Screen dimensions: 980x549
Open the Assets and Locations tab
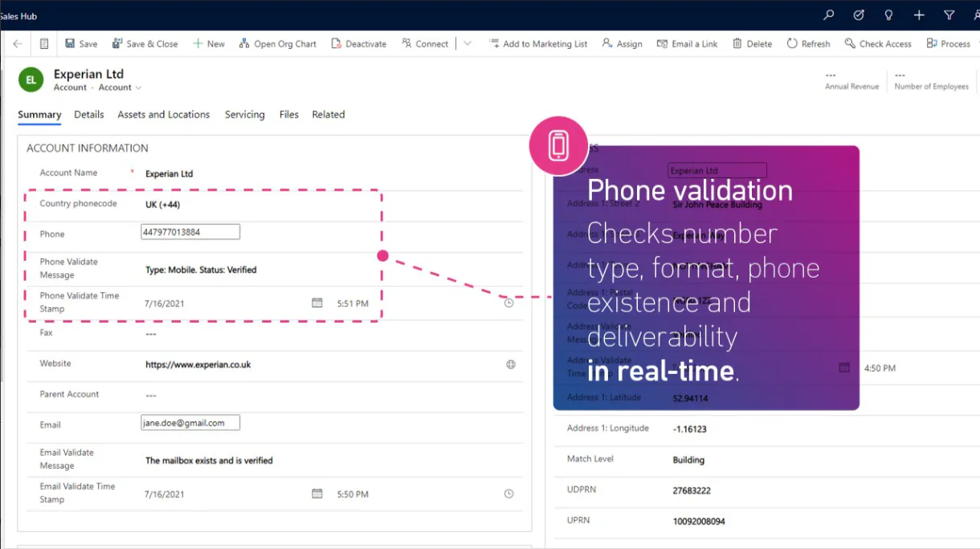(163, 115)
